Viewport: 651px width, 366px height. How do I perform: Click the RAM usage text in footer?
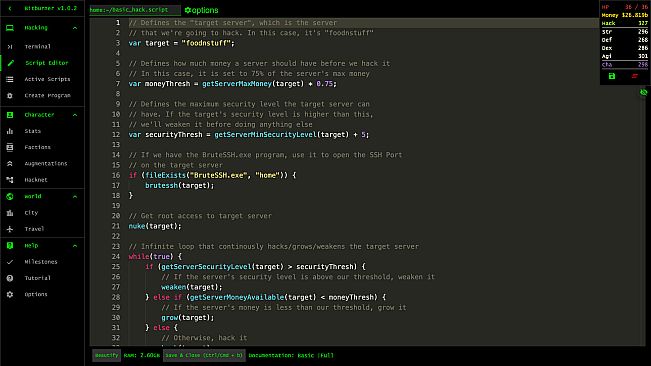142,355
